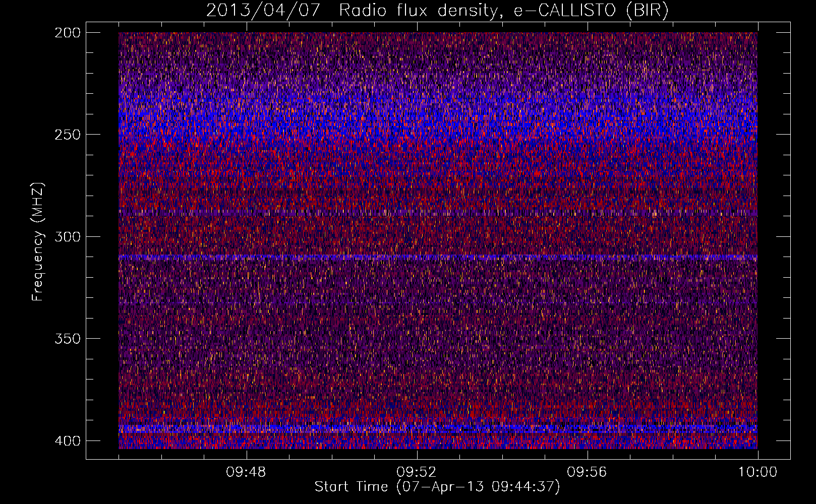Click the 250 frequency tick label
Viewport: 816px width, 504px height.
68,135
